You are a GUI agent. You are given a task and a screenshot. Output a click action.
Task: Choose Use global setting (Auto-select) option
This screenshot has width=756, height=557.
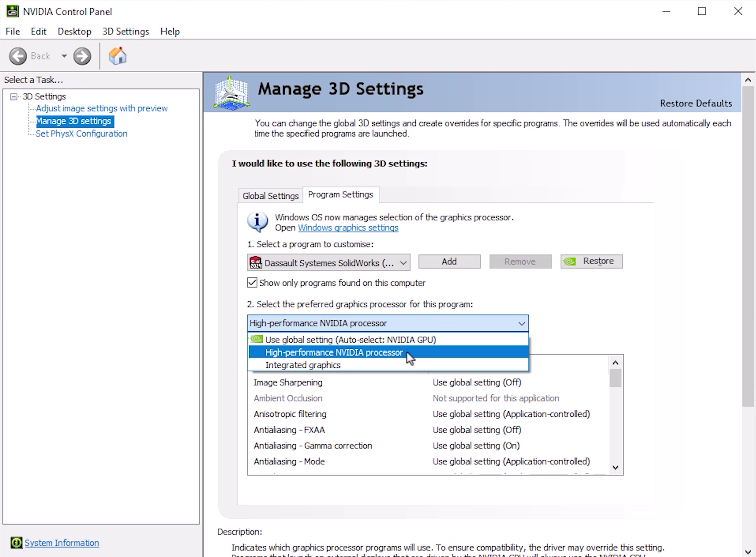click(x=350, y=339)
